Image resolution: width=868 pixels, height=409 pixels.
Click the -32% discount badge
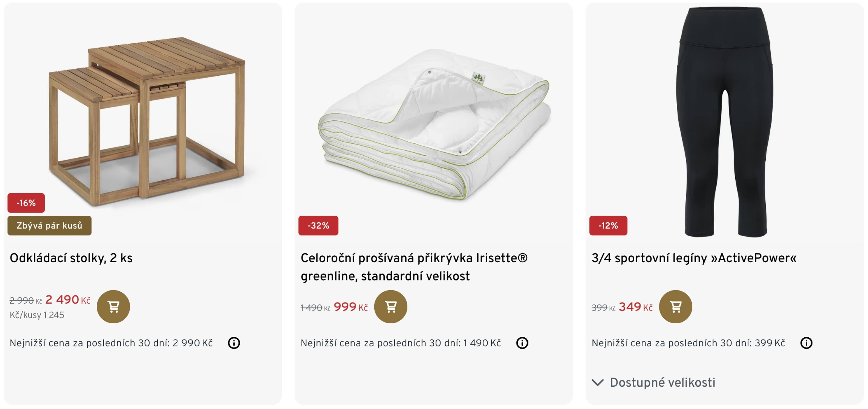(x=318, y=226)
